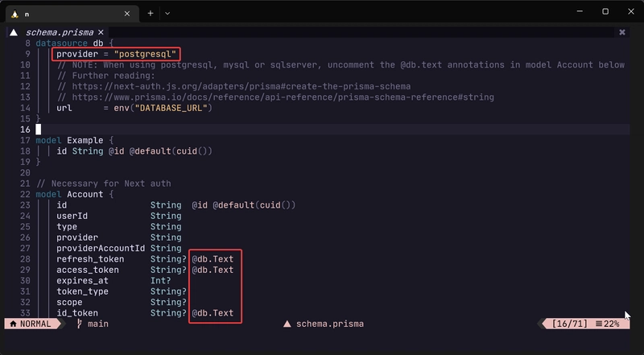Click providerAccountId field name

pyautogui.click(x=101, y=248)
